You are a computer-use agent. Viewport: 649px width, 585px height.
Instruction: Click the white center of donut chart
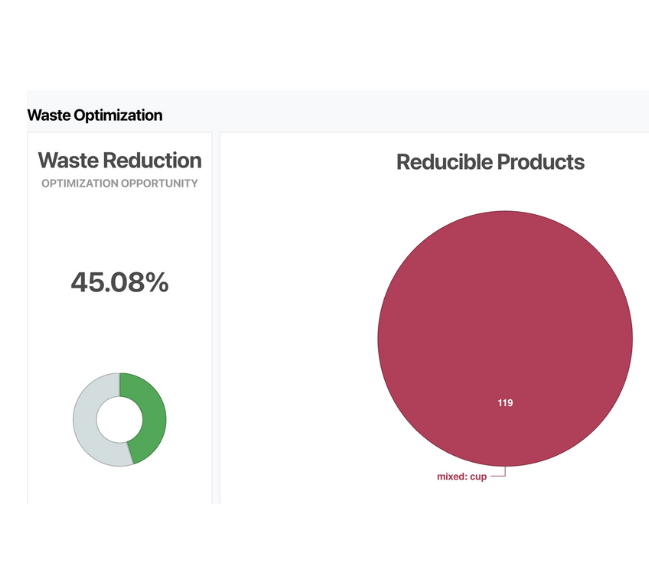(119, 419)
